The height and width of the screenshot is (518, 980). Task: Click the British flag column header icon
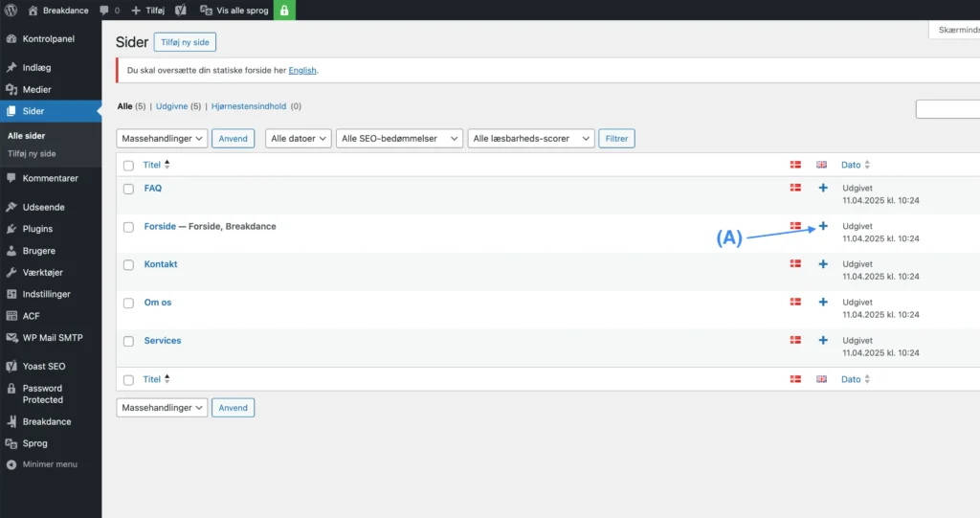click(x=821, y=165)
